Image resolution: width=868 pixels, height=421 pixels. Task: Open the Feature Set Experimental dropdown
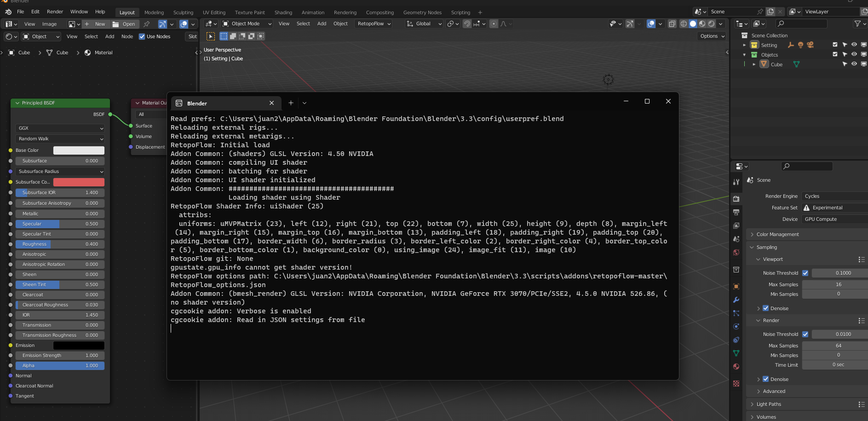[834, 208]
